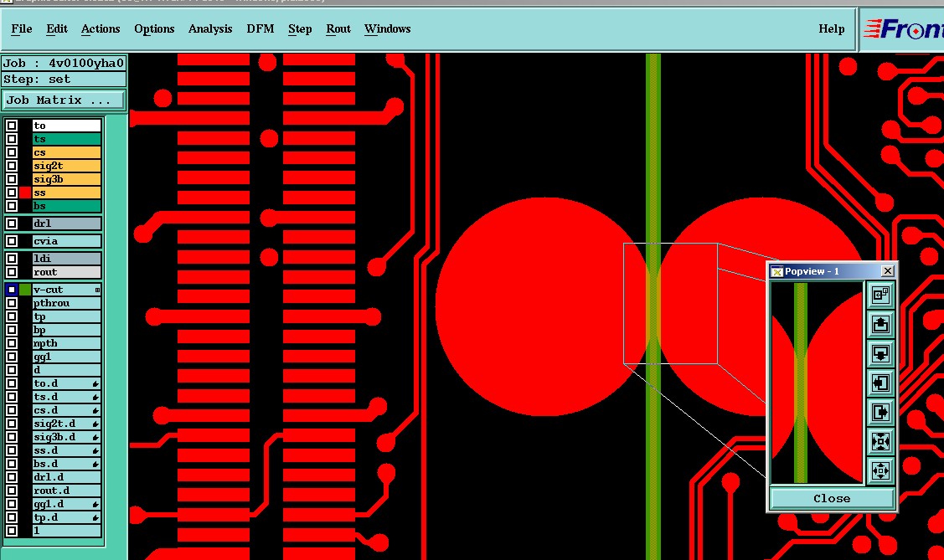Click the pencil mark on sig2t.d row
This screenshot has height=560, width=944.
click(x=95, y=424)
